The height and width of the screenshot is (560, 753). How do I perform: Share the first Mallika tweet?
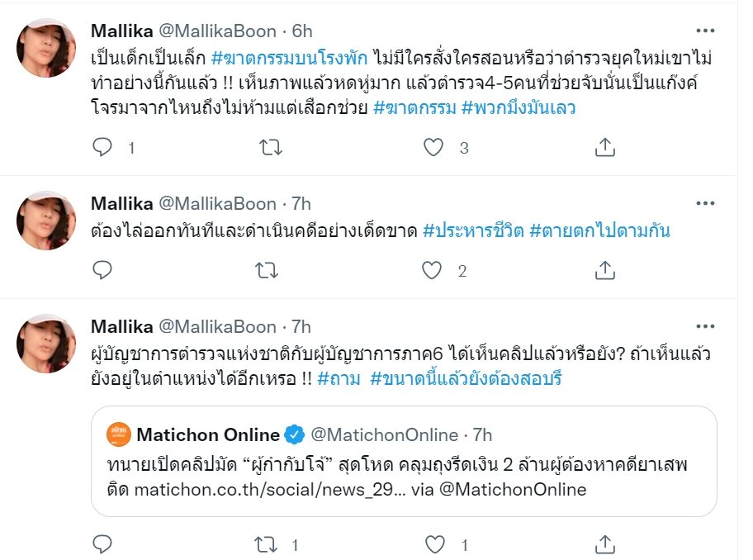604,148
